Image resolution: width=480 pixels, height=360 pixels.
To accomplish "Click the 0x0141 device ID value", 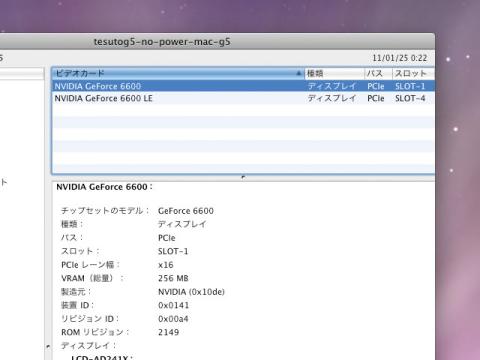I will click(173, 305).
